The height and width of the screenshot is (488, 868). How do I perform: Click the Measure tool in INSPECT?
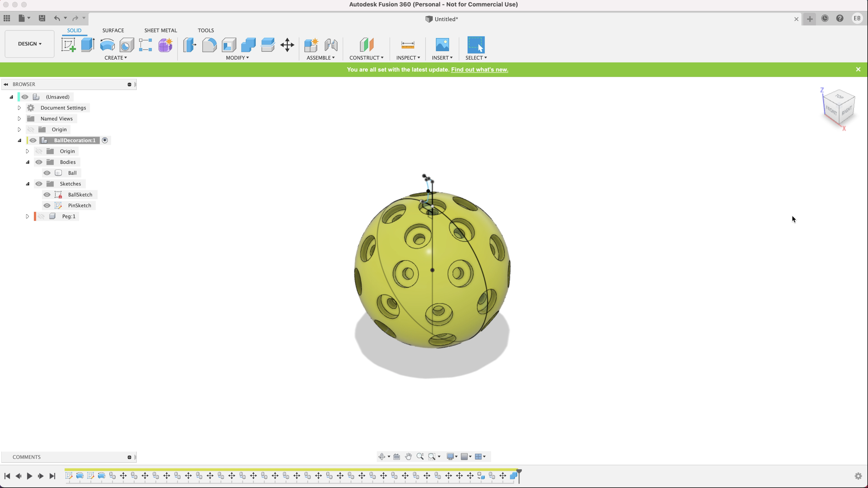[x=408, y=45]
